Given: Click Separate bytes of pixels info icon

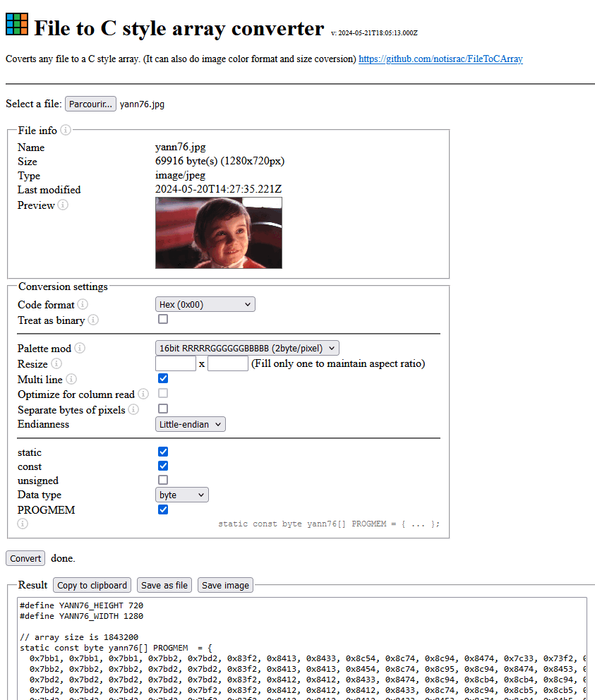Looking at the screenshot, I should tap(133, 410).
